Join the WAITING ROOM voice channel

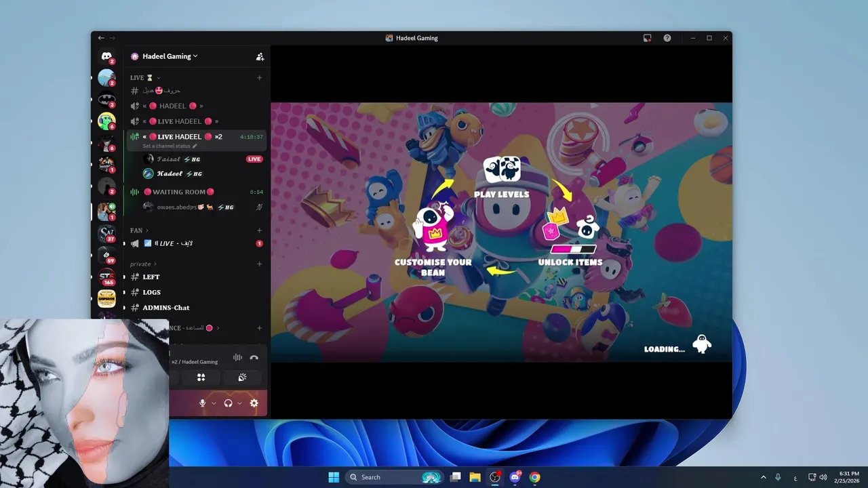197,192
